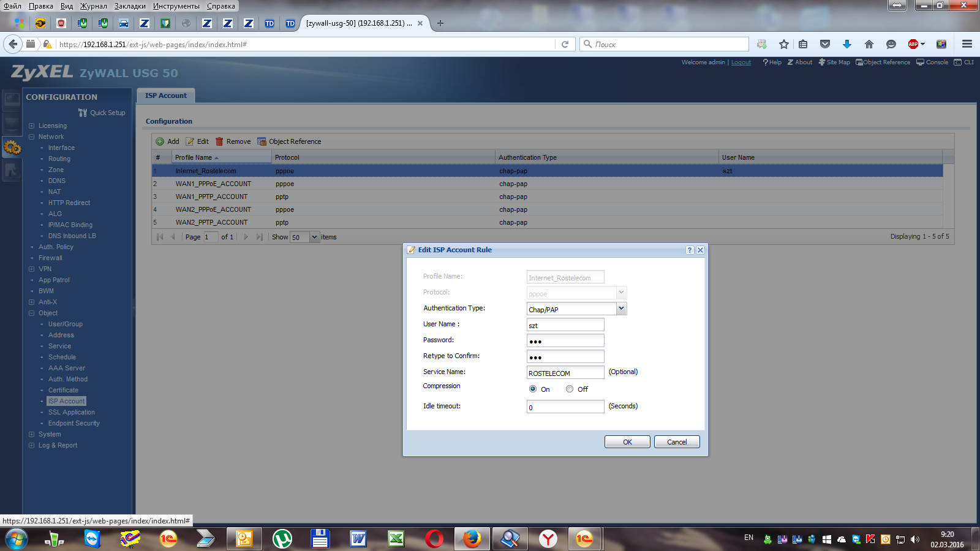Open the Console from the top header
980x551 pixels.
tap(932, 62)
